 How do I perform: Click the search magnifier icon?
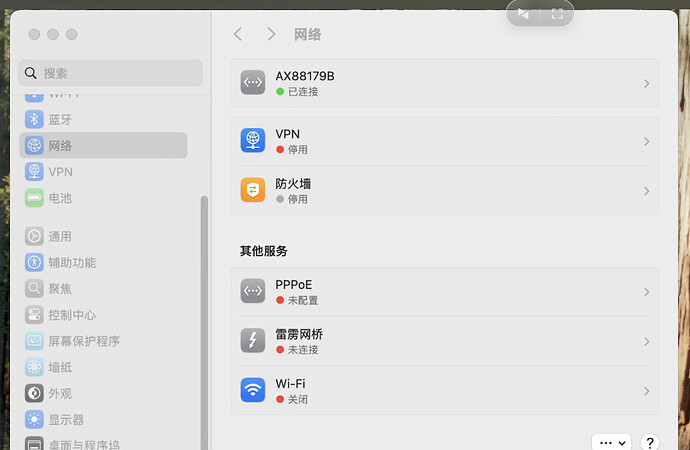point(30,73)
